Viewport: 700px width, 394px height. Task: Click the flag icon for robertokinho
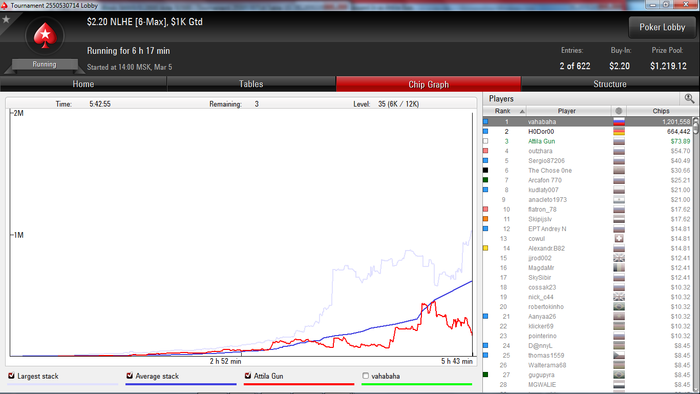(619, 307)
